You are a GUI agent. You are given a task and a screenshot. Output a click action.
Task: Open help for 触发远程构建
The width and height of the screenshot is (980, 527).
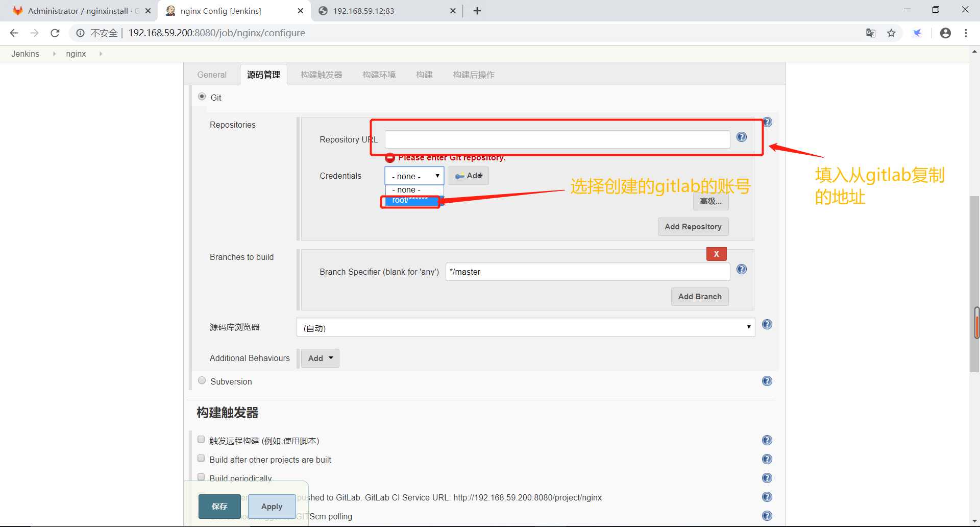pyautogui.click(x=767, y=440)
